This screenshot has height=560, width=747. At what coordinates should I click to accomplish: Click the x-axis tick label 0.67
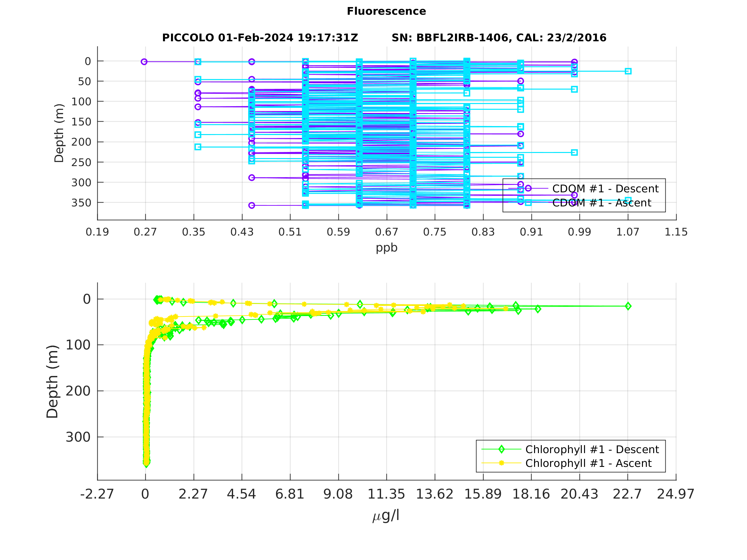click(x=387, y=232)
